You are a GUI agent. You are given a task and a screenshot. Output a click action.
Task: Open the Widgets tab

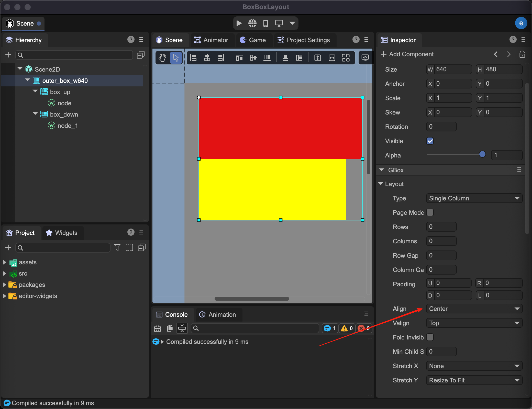[x=62, y=233]
